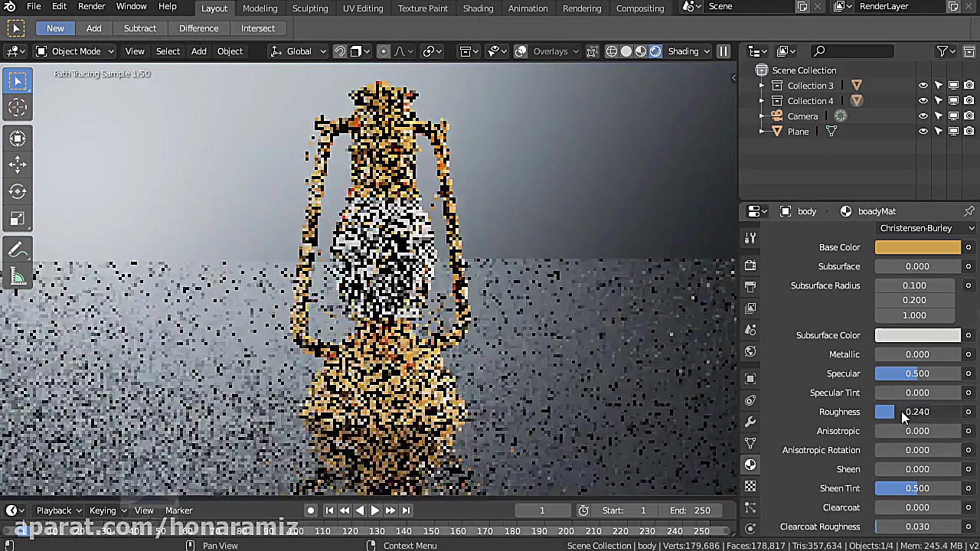Screen dimensions: 980x551
Task: Pick the Annotate pencil tool
Action: [x=18, y=250]
